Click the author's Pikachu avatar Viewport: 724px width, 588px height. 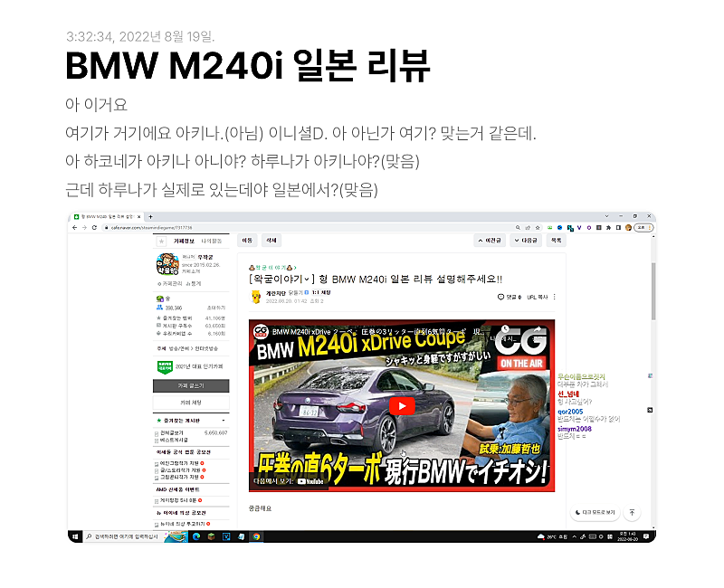[255, 297]
